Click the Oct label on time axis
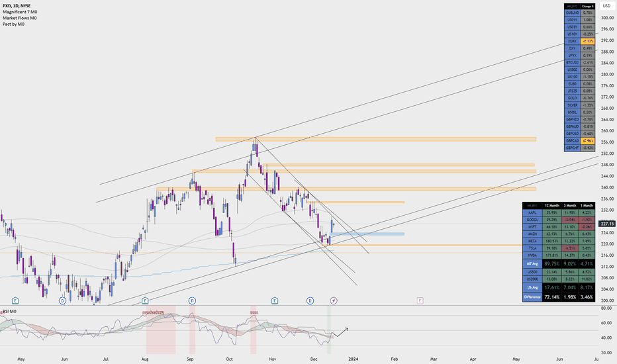This screenshot has width=617, height=364. pyautogui.click(x=230, y=359)
